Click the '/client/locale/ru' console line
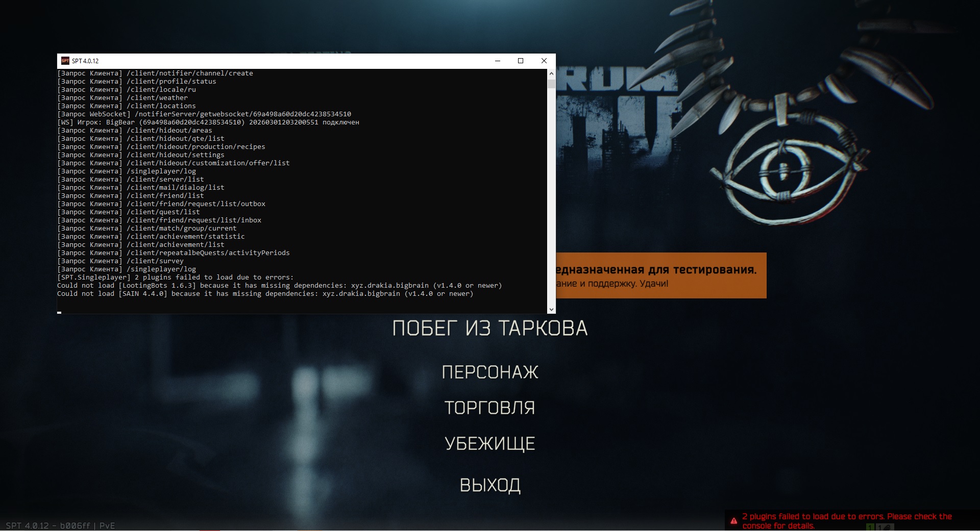Viewport: 980px width, 531px height. click(127, 90)
